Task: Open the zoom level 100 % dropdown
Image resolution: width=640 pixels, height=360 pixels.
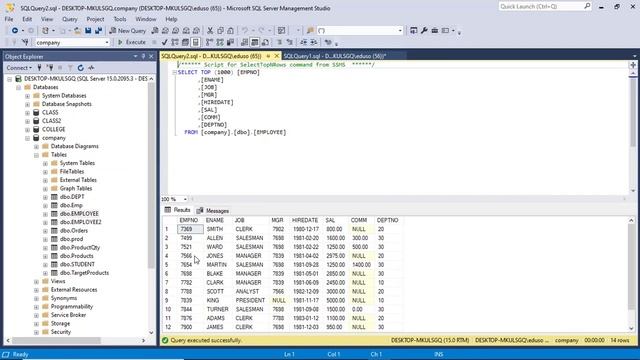Action: [185, 199]
